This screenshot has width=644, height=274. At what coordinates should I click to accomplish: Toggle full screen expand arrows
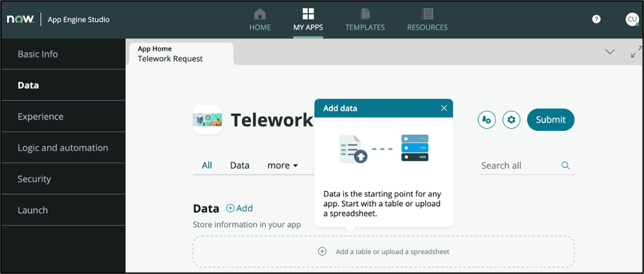tap(636, 52)
